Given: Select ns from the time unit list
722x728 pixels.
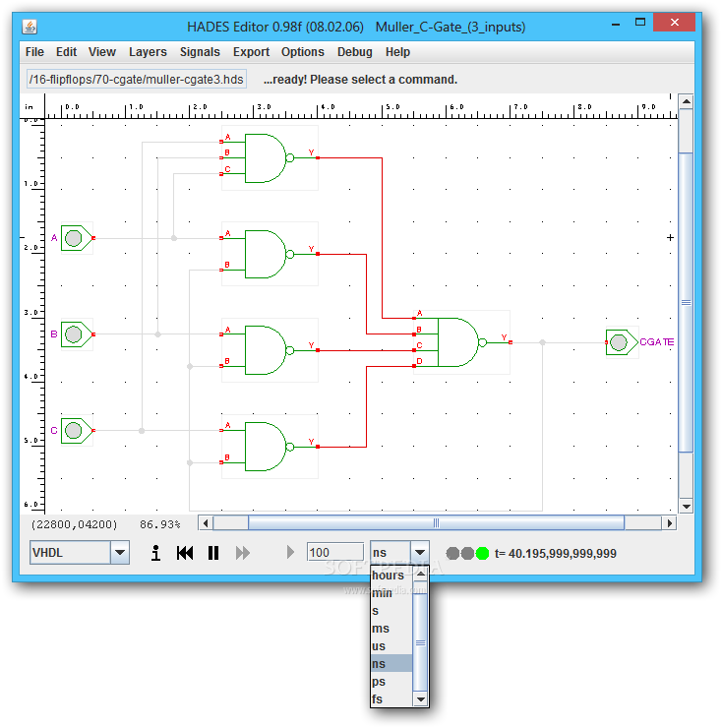Looking at the screenshot, I should click(x=391, y=663).
